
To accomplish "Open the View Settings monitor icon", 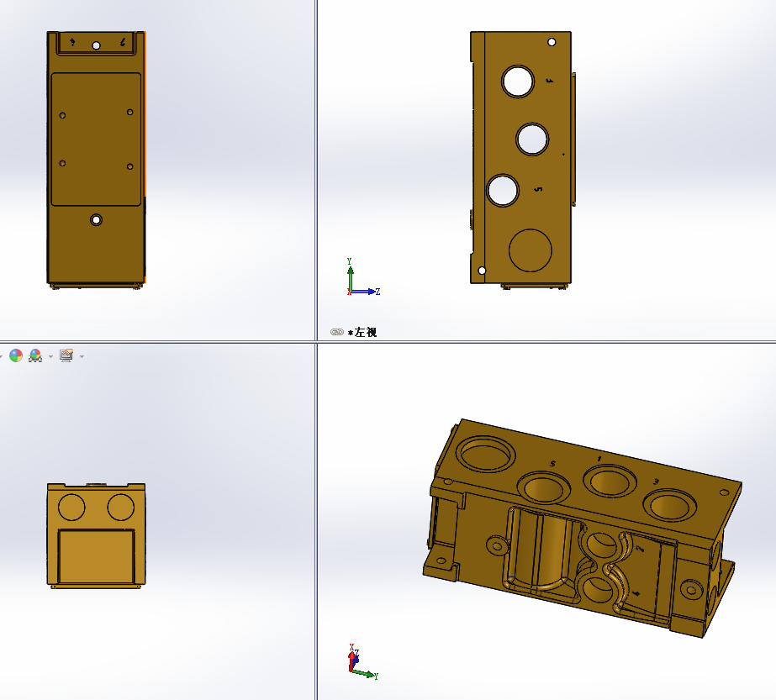I will tap(66, 355).
